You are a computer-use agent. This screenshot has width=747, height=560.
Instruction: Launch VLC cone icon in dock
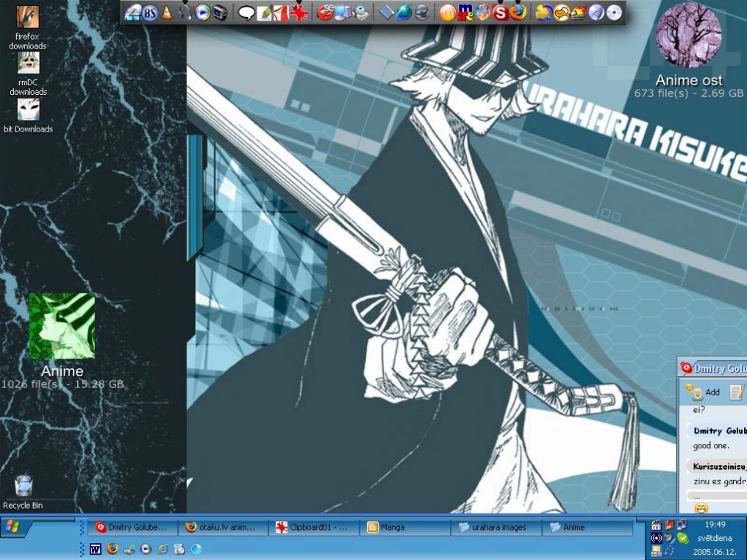pyautogui.click(x=167, y=12)
